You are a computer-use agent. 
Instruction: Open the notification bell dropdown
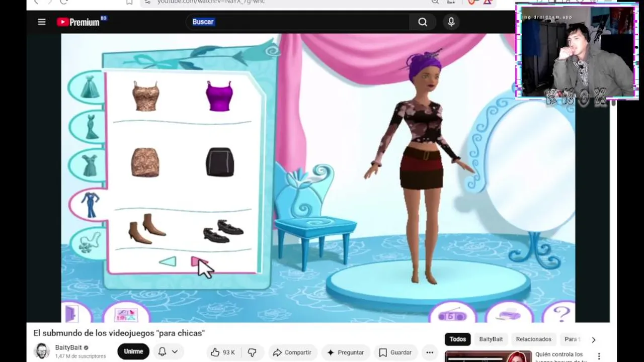click(168, 352)
